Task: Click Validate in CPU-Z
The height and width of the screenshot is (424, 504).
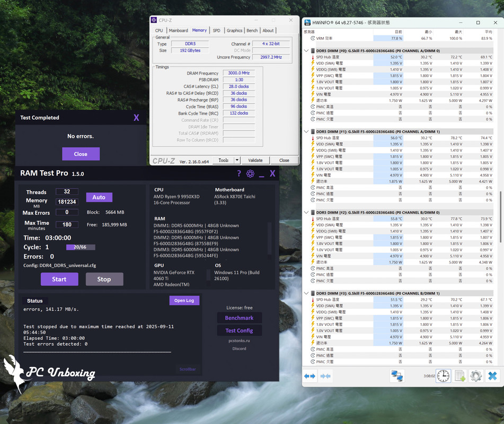Action: (x=255, y=160)
